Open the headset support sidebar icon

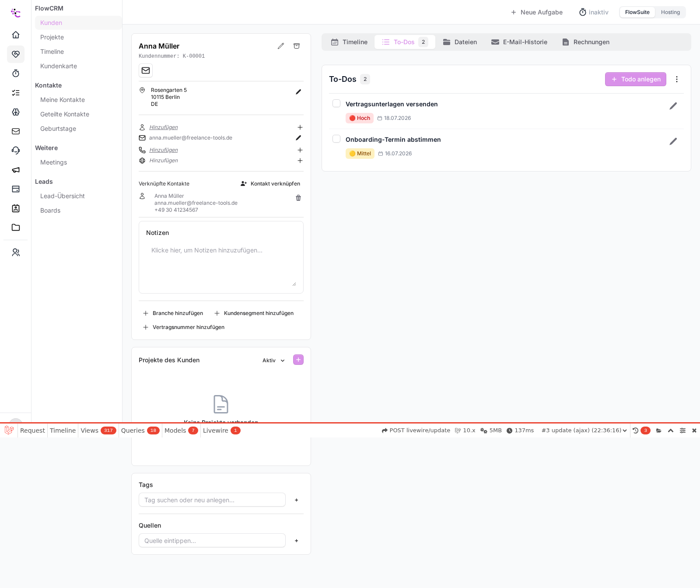16,150
